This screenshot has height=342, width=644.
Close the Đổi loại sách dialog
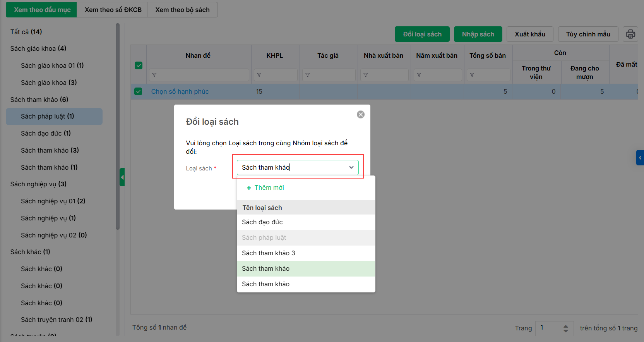pyautogui.click(x=360, y=115)
